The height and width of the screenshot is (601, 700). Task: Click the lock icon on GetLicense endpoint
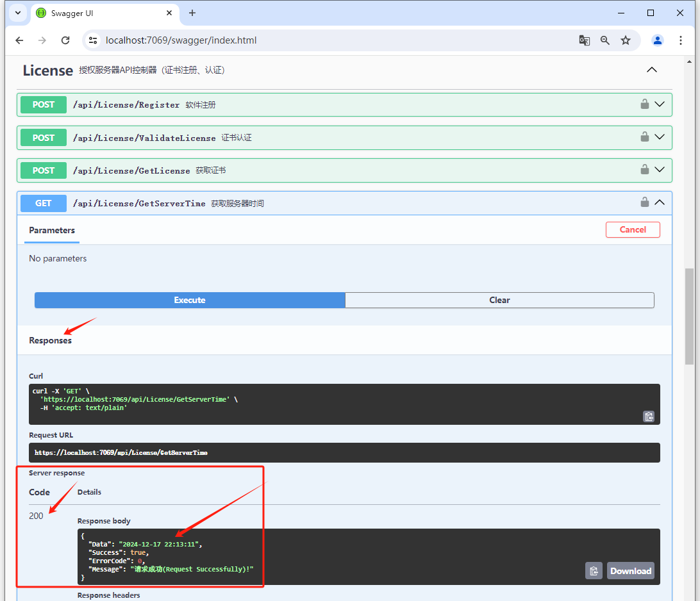coord(644,169)
